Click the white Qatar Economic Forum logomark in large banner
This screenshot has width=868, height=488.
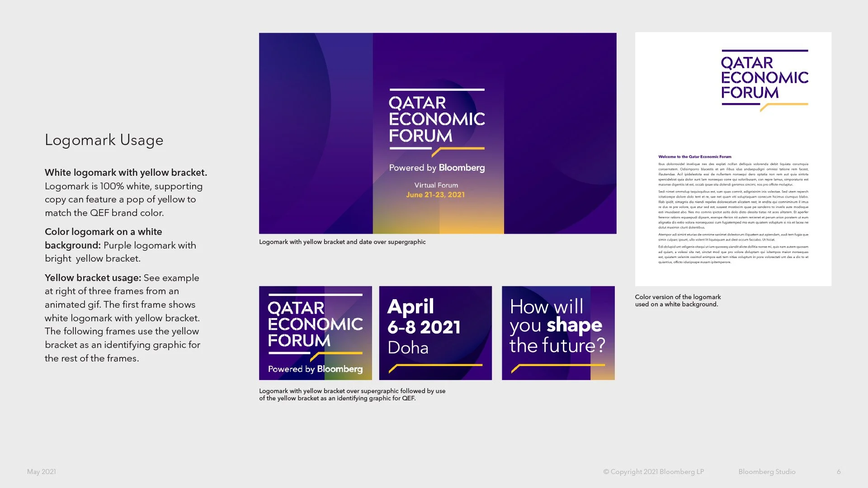tap(437, 122)
